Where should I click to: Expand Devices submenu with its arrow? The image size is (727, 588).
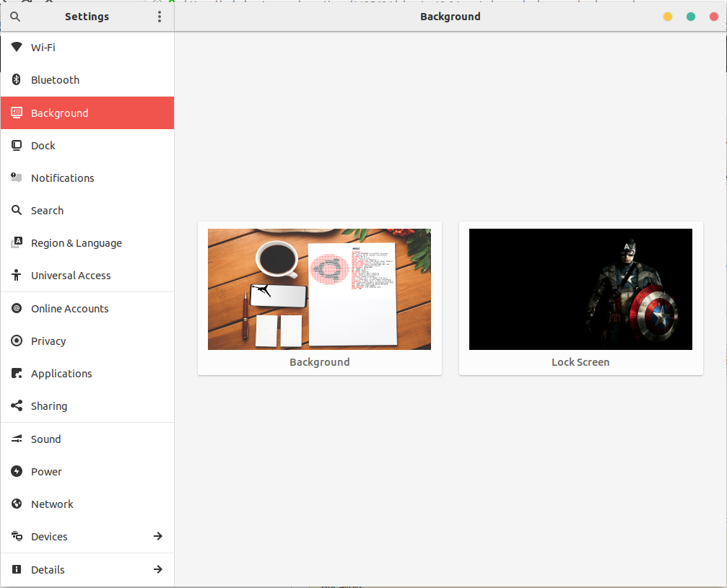click(x=158, y=537)
